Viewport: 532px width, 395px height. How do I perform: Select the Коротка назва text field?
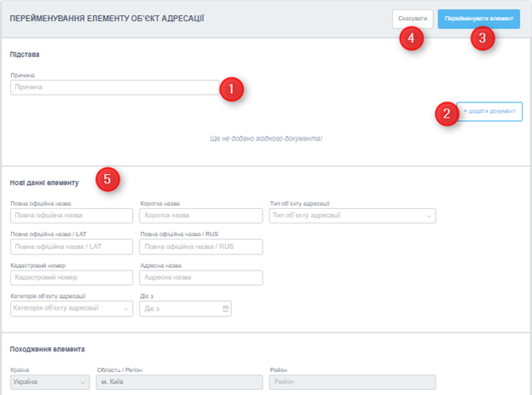pyautogui.click(x=201, y=216)
